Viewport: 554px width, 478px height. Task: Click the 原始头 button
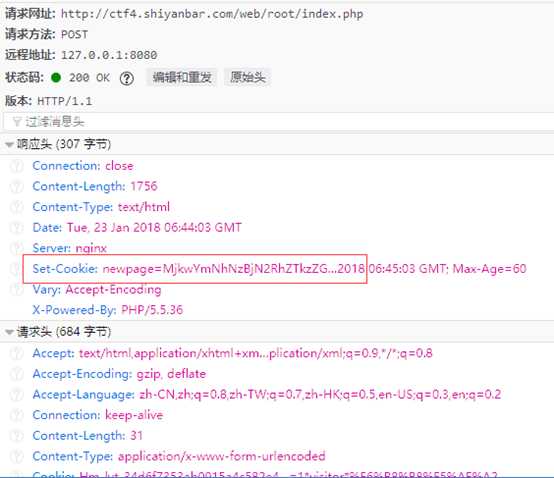(248, 77)
